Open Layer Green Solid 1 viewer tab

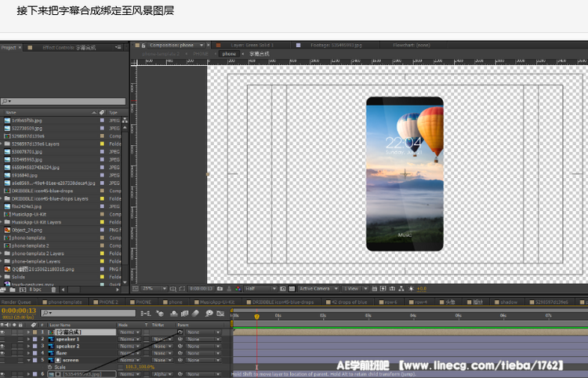[x=252, y=45]
